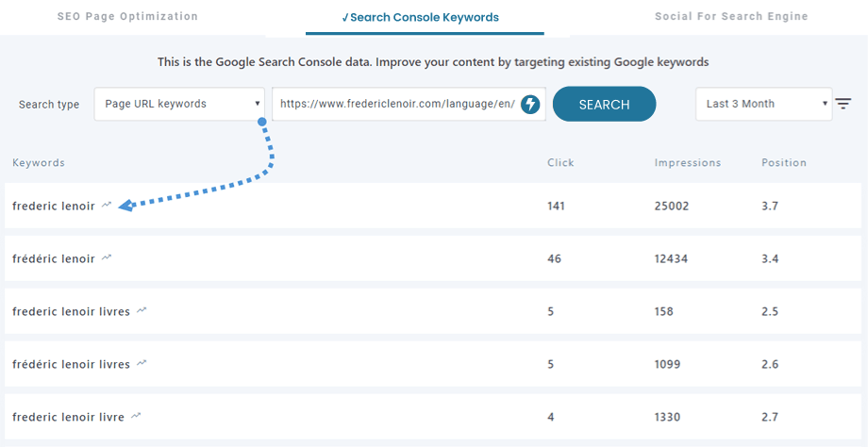Sort by the Click column header
The height and width of the screenshot is (447, 868).
click(560, 162)
